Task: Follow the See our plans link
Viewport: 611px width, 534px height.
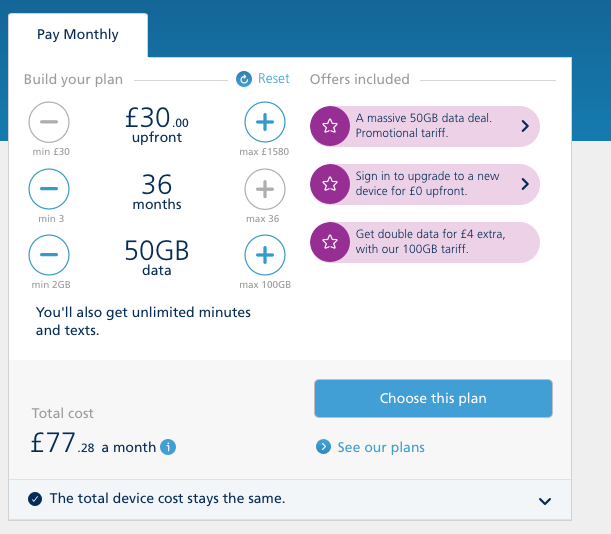Action: (380, 447)
